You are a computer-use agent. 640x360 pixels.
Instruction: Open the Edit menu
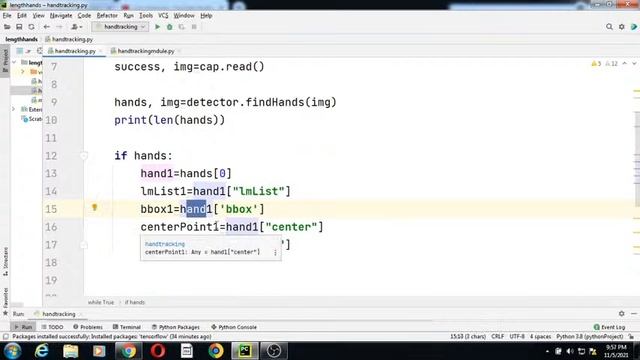click(x=22, y=16)
